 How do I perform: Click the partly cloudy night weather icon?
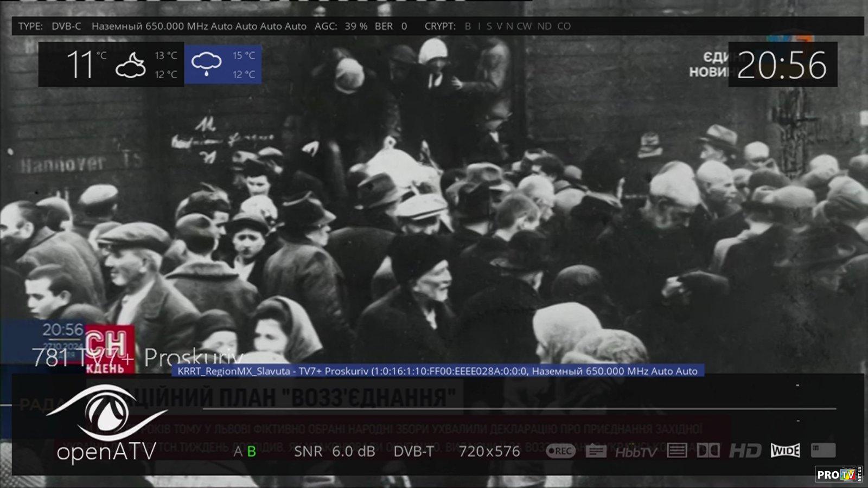(131, 65)
